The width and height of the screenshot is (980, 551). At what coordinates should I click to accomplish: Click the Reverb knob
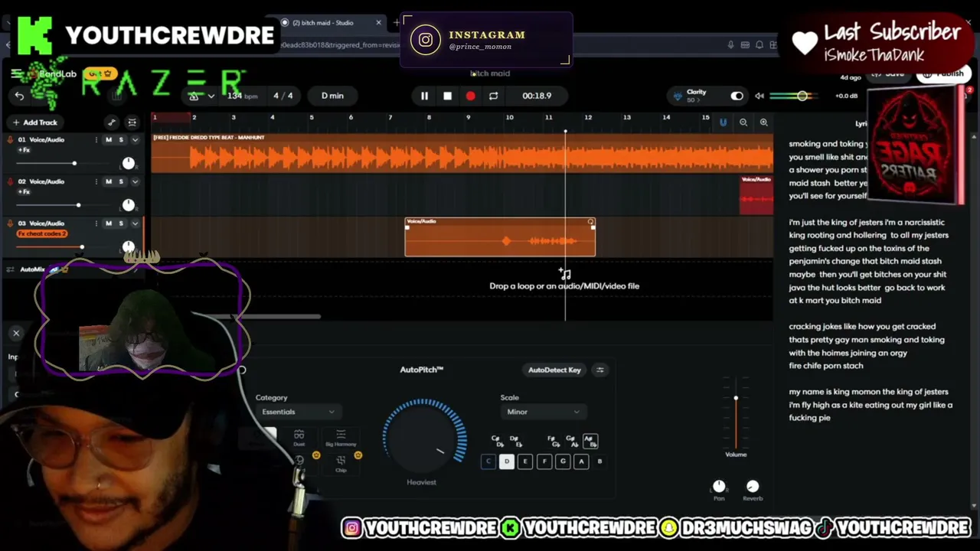pos(753,487)
